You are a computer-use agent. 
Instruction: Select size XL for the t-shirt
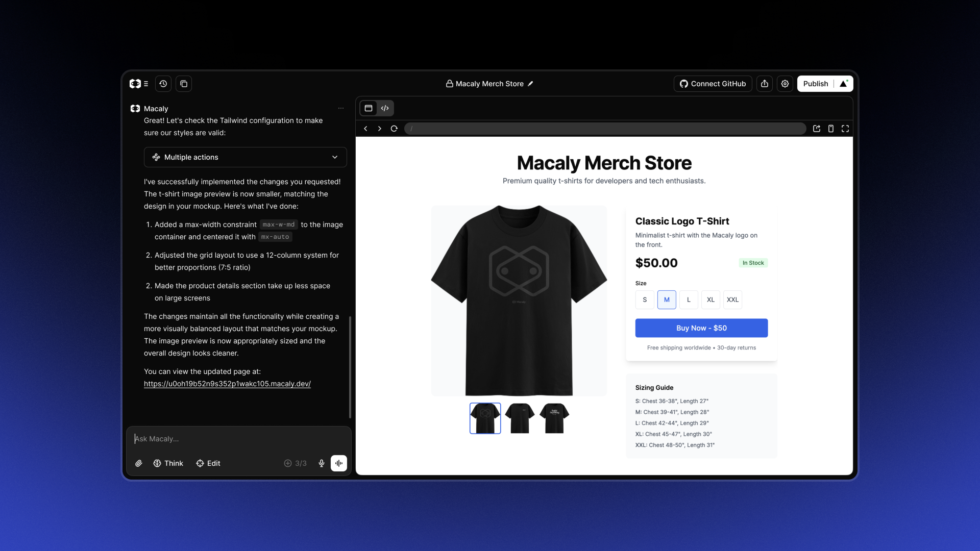710,299
